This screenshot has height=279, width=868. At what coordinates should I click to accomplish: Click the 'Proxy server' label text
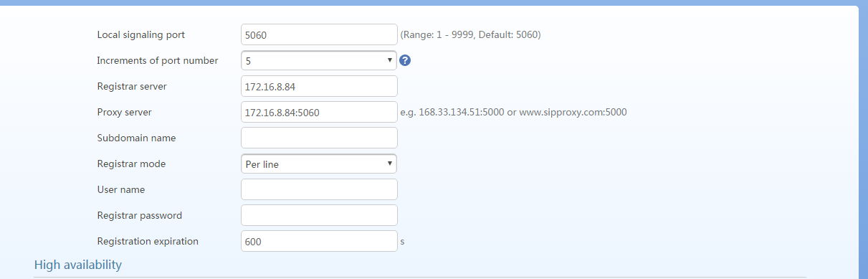[x=124, y=112]
